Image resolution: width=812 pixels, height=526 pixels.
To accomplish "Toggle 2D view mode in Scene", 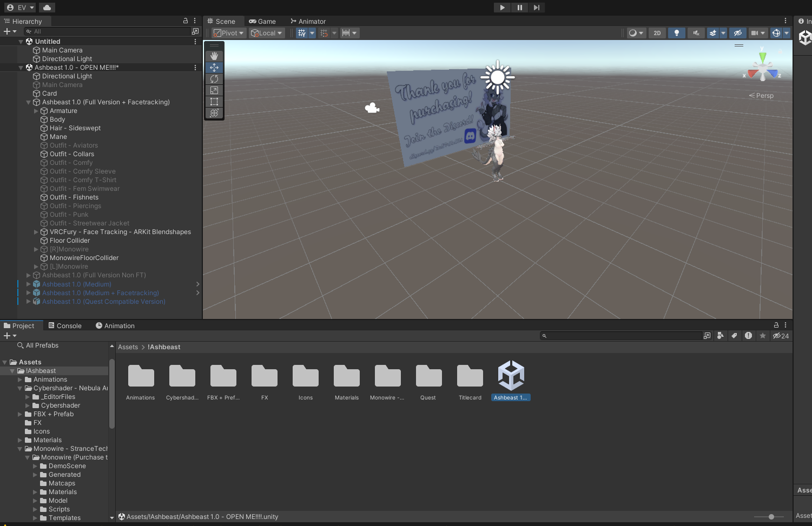I will pyautogui.click(x=657, y=33).
